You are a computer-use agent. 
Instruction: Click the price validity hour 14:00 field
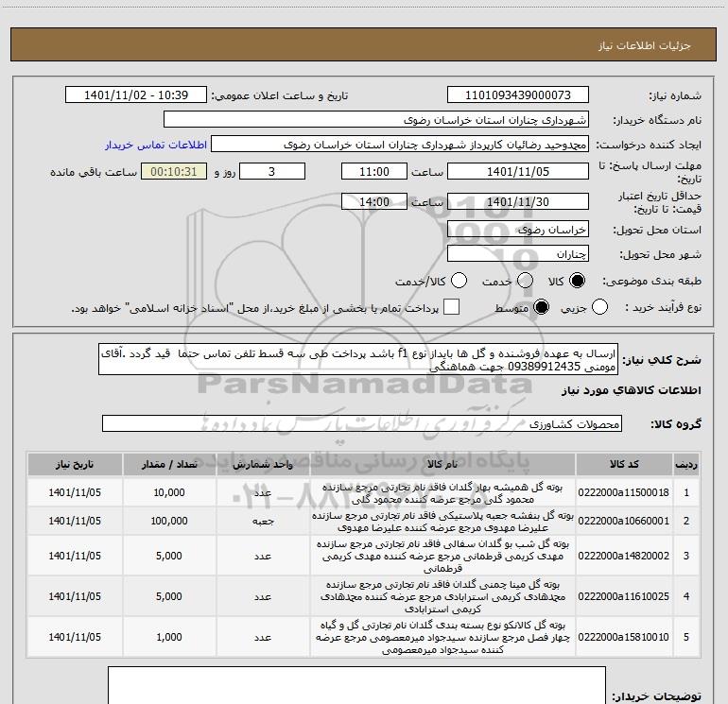(x=374, y=201)
